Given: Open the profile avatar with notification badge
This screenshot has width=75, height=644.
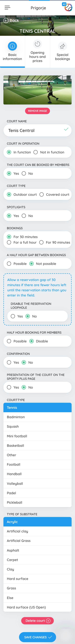Looking at the screenshot, I should tap(68, 8).
